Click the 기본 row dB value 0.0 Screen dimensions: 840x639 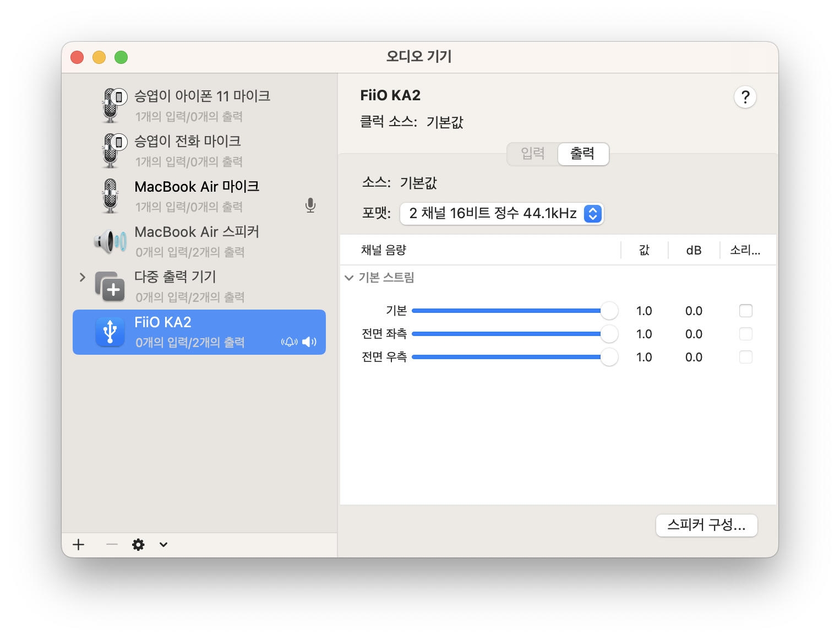[x=694, y=311]
